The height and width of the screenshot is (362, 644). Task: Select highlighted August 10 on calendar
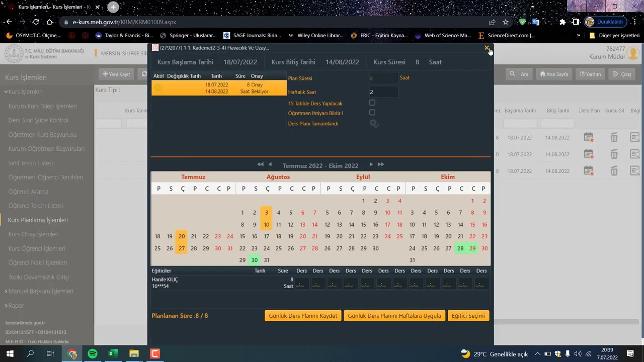pos(266,225)
